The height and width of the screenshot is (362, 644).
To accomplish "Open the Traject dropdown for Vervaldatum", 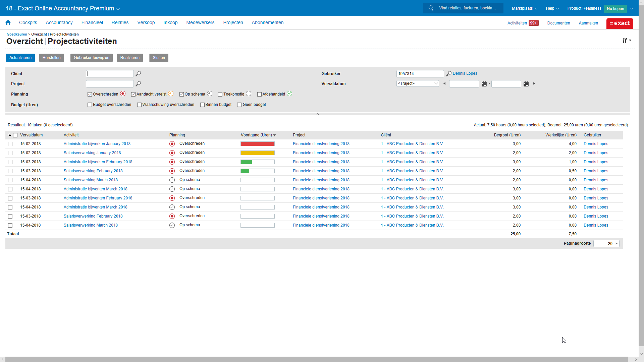I will point(418,84).
